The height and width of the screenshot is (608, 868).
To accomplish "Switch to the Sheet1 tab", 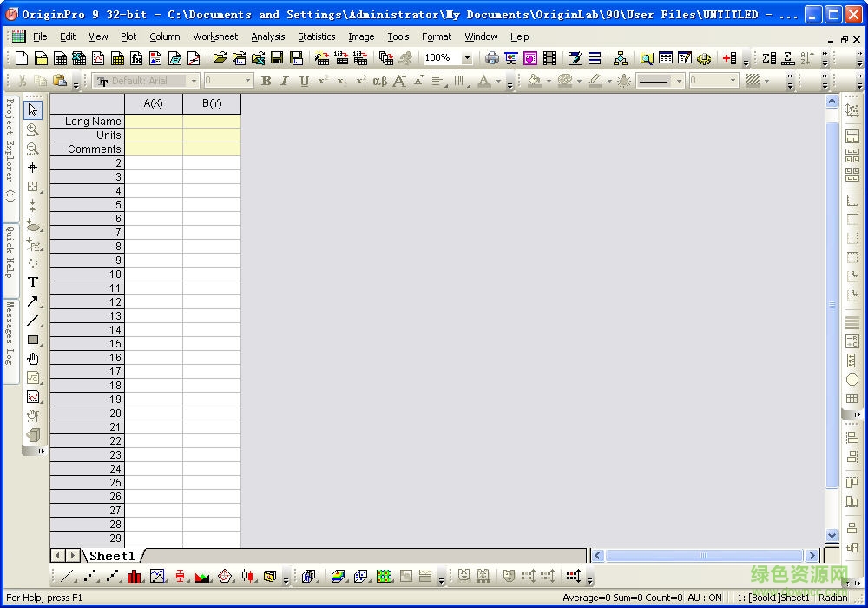I will [x=113, y=556].
